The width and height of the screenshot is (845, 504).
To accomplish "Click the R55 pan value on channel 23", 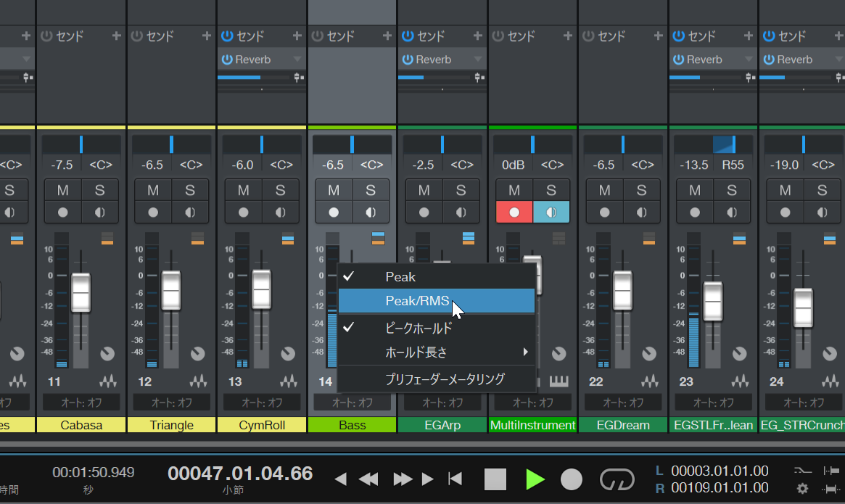I will pyautogui.click(x=733, y=165).
